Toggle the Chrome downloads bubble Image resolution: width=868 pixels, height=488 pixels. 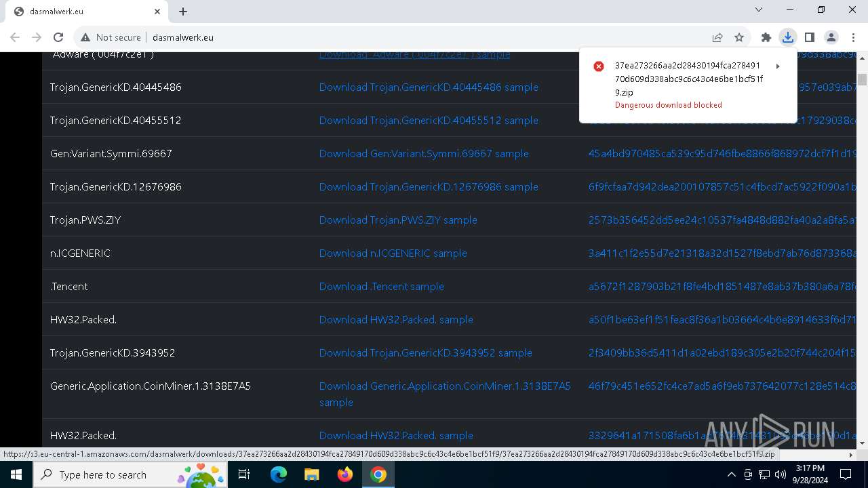tap(788, 37)
